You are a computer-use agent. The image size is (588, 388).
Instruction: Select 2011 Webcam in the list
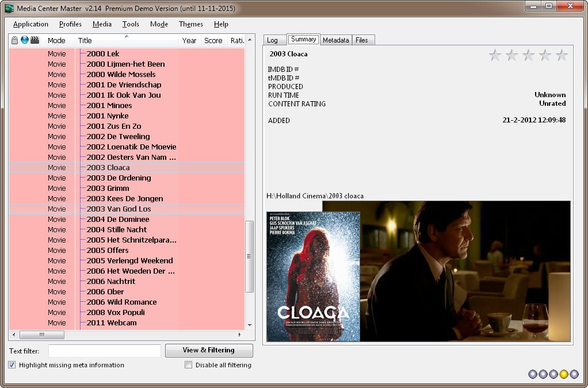pos(127,322)
